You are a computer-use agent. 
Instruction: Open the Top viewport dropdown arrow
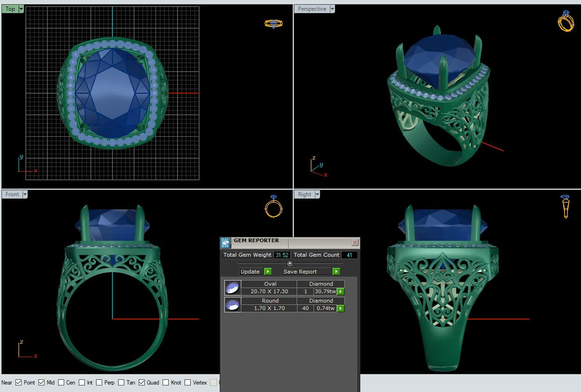click(x=21, y=9)
